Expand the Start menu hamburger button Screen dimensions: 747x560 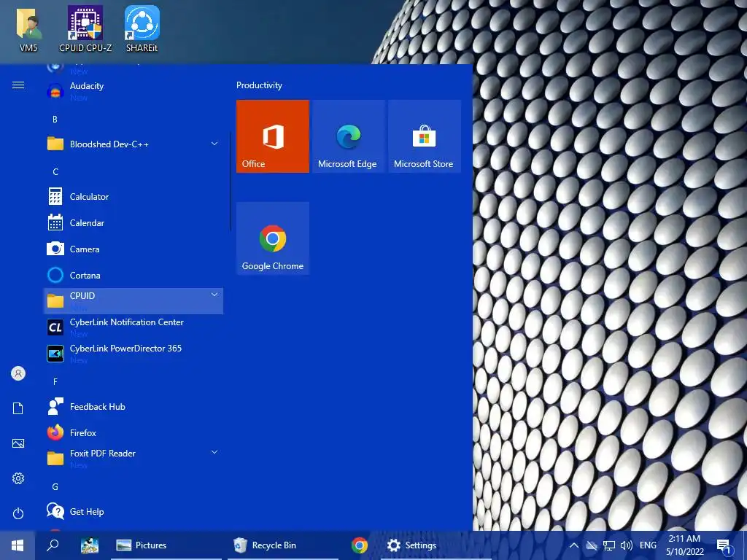18,85
